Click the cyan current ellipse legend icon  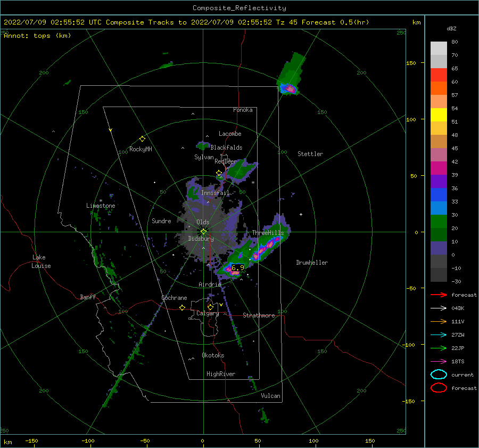tap(439, 374)
